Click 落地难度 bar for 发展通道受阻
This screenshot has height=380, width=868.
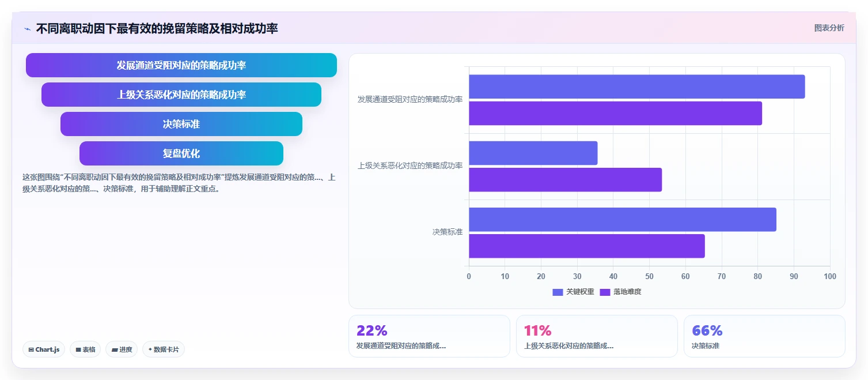[615, 113]
